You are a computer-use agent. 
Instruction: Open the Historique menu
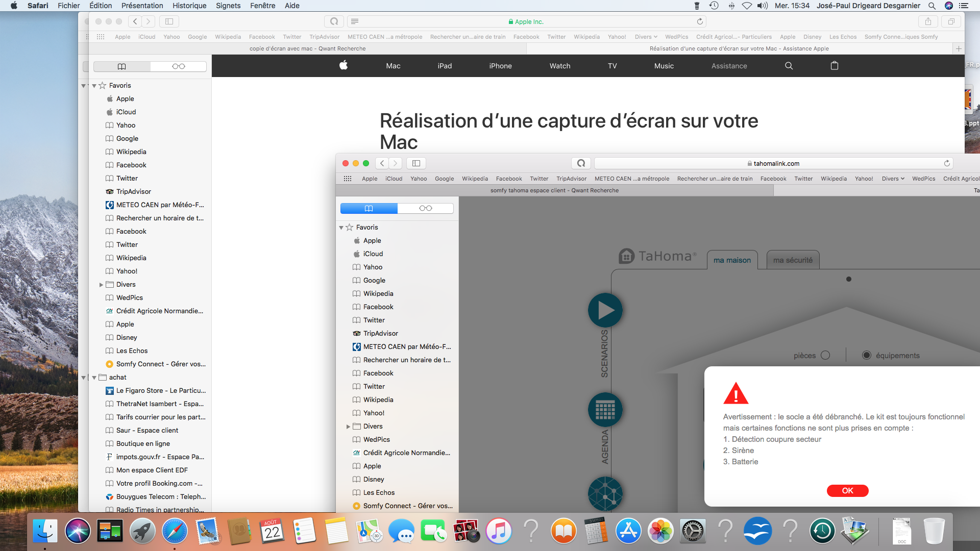pos(189,6)
